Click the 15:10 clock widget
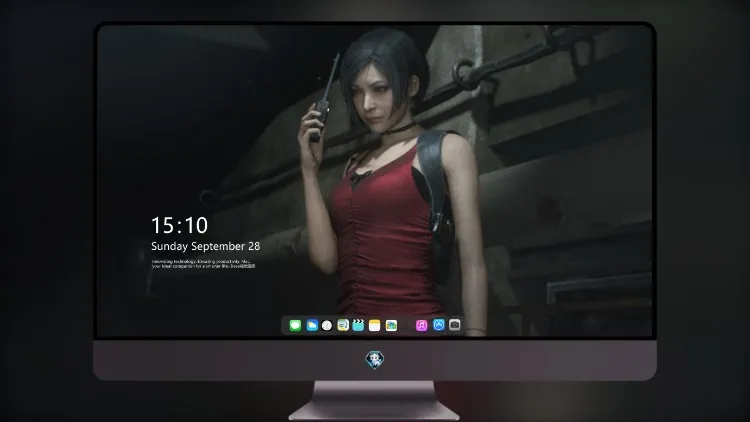750x422 pixels. [179, 225]
